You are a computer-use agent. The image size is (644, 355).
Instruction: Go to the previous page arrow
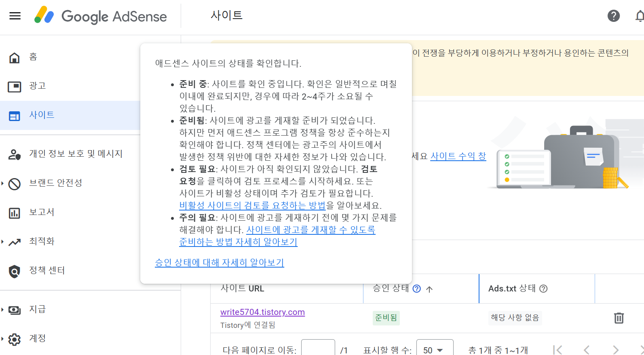pos(587,350)
